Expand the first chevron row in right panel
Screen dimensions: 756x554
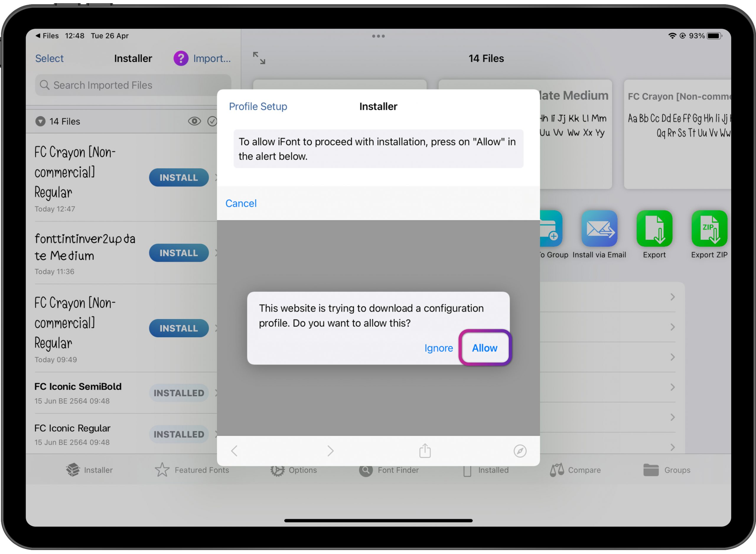point(672,297)
